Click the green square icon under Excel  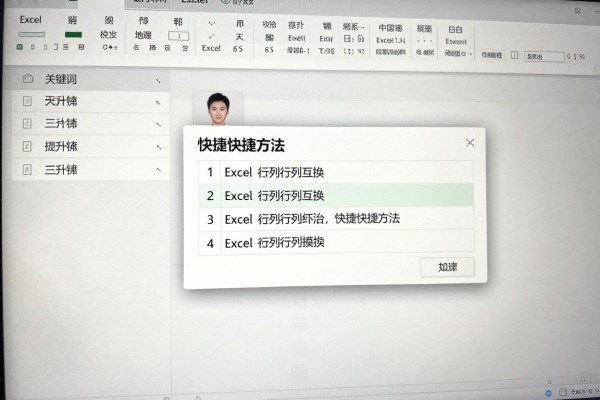click(20, 47)
